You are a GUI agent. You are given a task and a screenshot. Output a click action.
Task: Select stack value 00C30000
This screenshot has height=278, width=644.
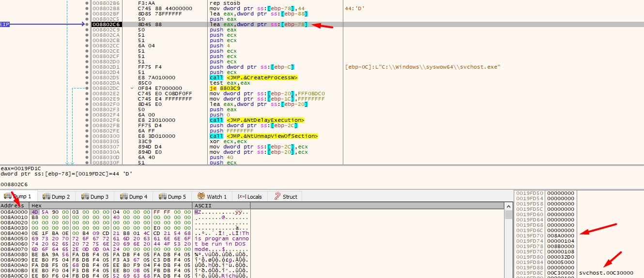pos(561,273)
